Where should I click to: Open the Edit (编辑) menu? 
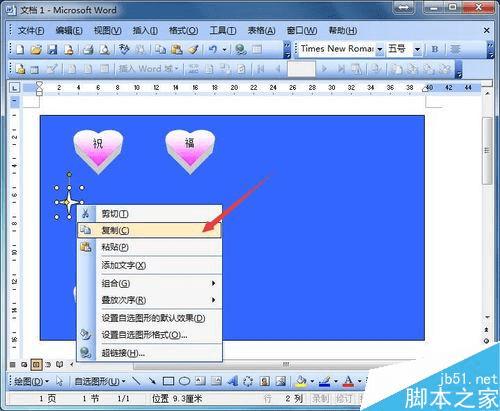[69, 31]
